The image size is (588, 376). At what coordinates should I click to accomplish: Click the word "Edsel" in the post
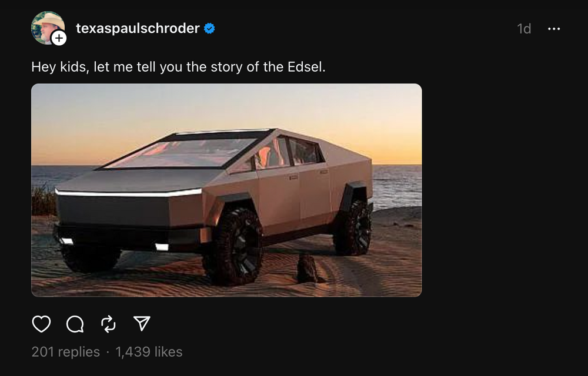point(306,67)
